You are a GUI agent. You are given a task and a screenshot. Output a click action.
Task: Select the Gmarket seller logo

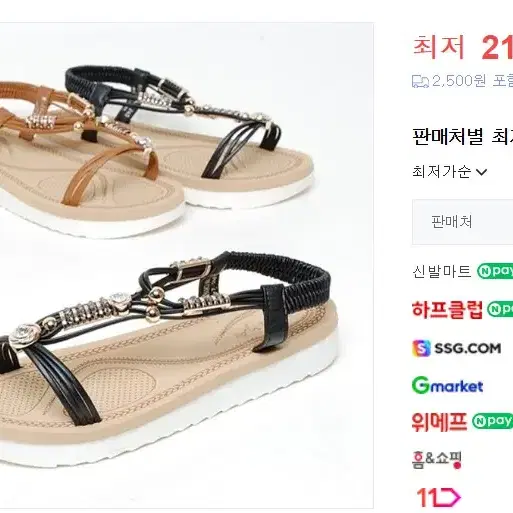click(x=447, y=386)
